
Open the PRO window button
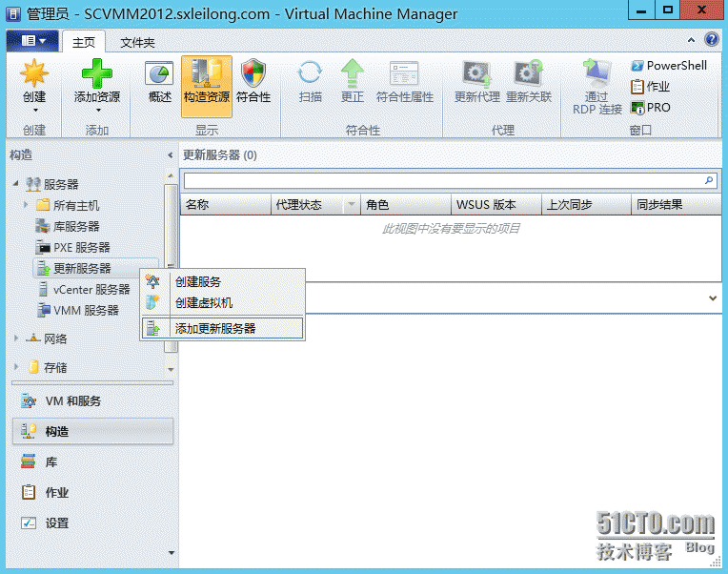[x=650, y=108]
